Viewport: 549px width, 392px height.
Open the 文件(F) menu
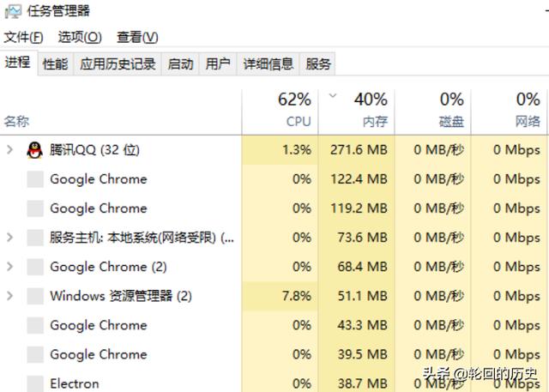coord(23,37)
